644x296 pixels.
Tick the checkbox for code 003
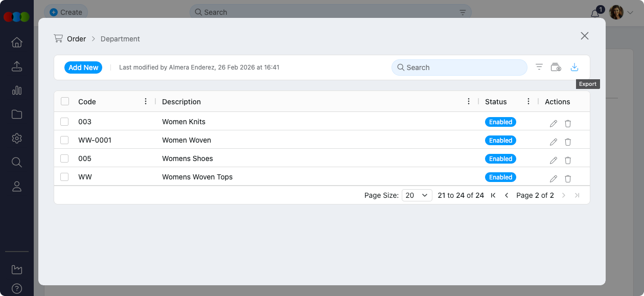click(64, 122)
